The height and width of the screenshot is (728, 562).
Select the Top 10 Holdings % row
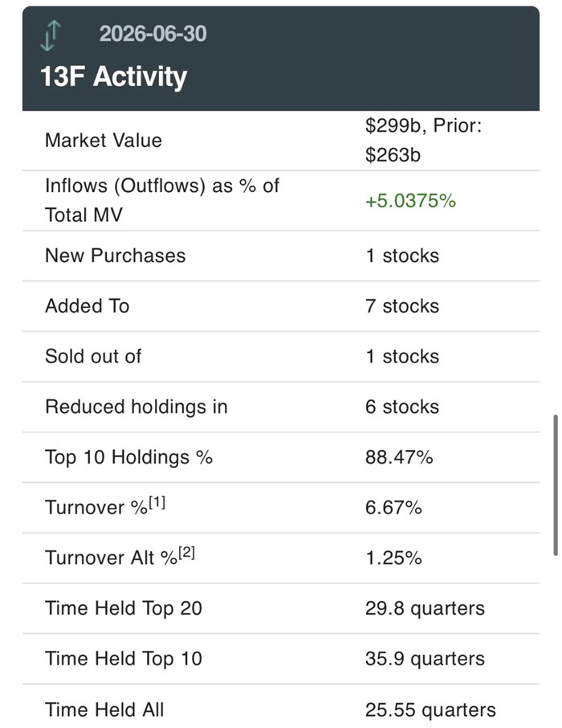pyautogui.click(x=281, y=457)
